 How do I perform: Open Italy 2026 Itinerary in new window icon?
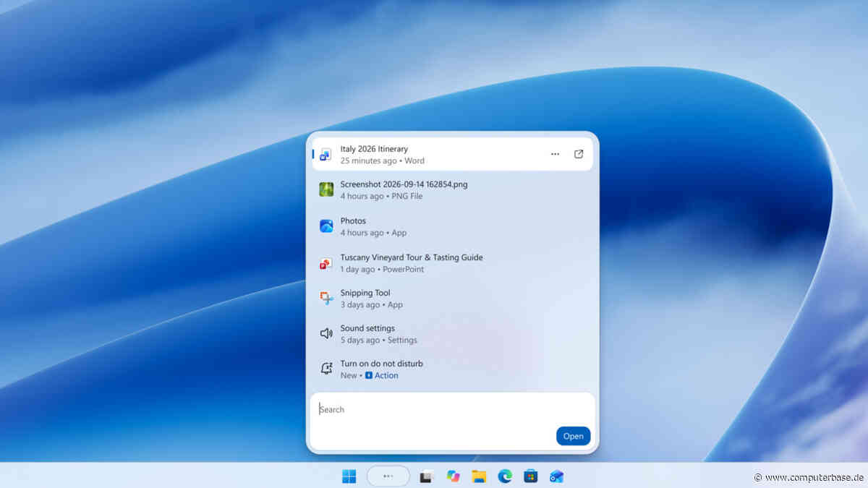[579, 154]
